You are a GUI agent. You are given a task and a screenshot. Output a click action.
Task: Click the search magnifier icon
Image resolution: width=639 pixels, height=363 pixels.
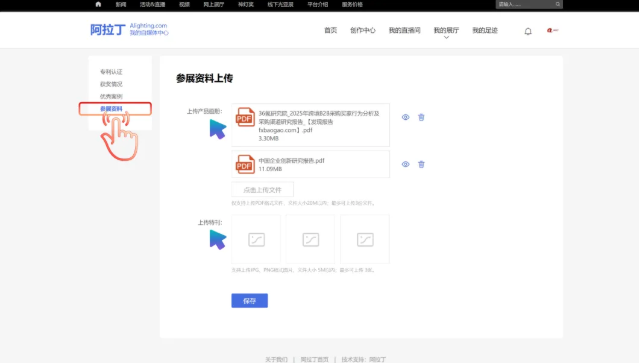pos(558,4)
